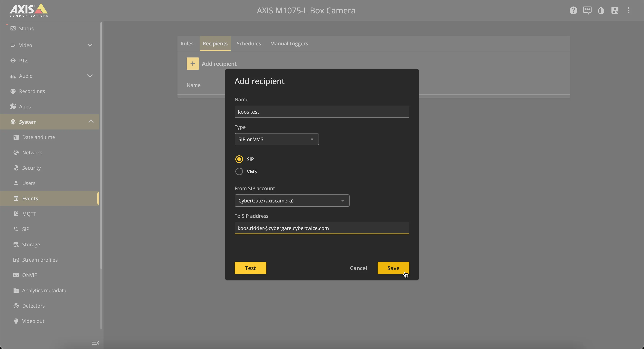Open the user account icon
The width and height of the screenshot is (644, 349).
coord(615,11)
